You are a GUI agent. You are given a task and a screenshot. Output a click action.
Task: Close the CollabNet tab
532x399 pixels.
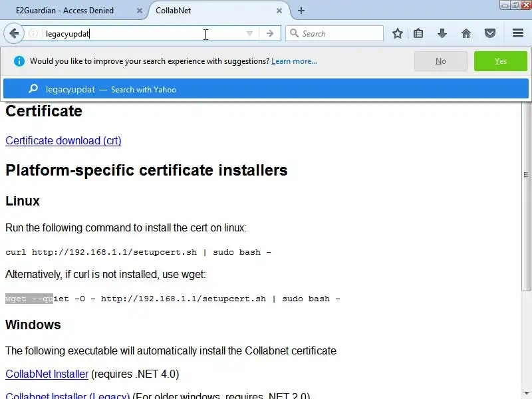[x=279, y=11]
